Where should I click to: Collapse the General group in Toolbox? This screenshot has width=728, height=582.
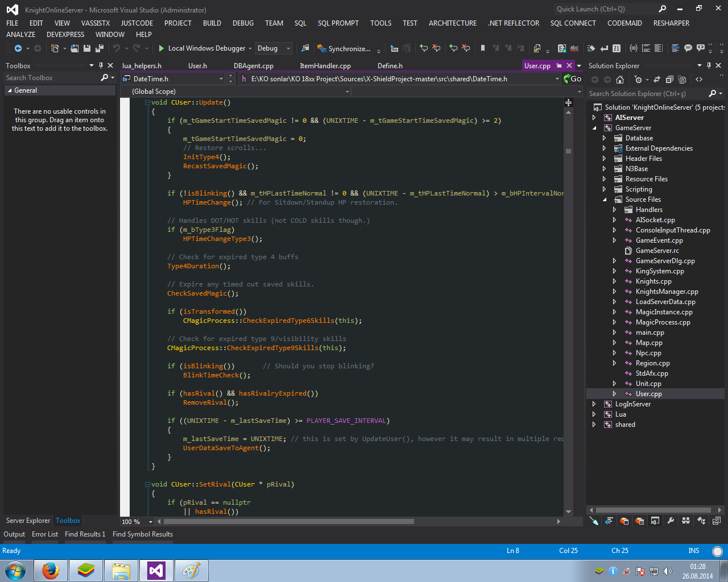(x=10, y=90)
